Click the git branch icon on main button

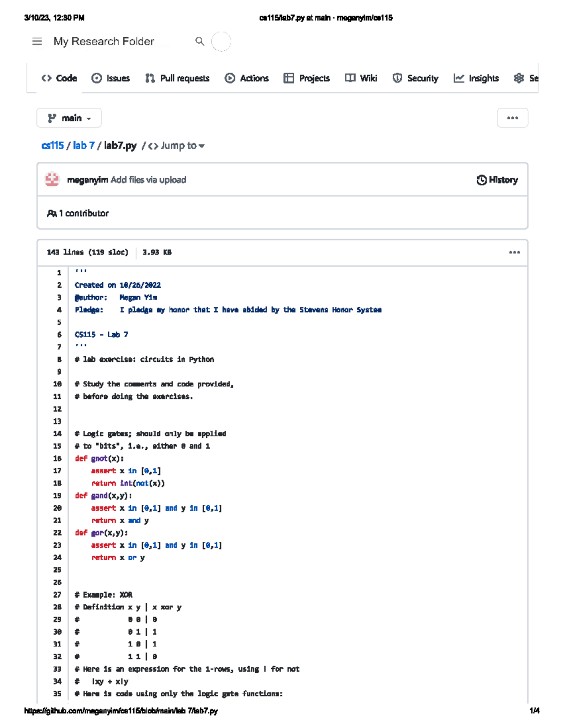pyautogui.click(x=52, y=118)
